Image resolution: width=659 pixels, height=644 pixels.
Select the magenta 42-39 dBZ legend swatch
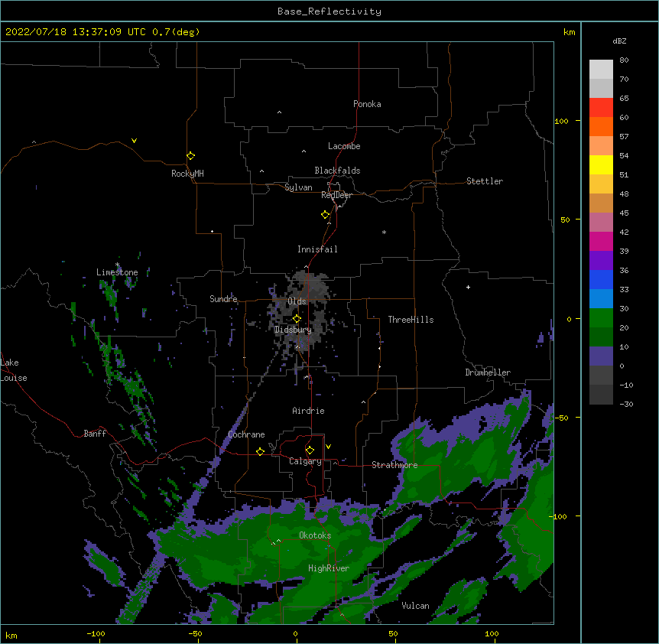point(601,242)
